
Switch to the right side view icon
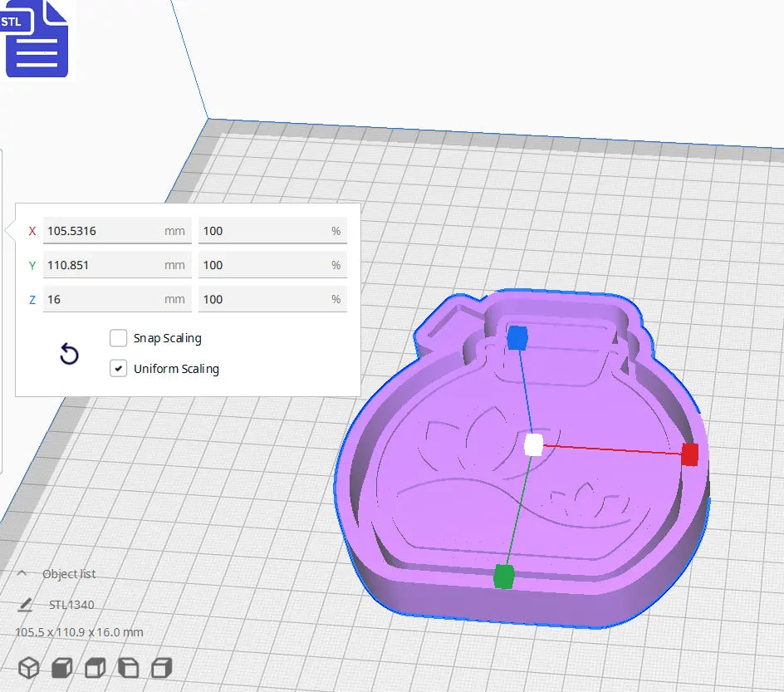160,667
